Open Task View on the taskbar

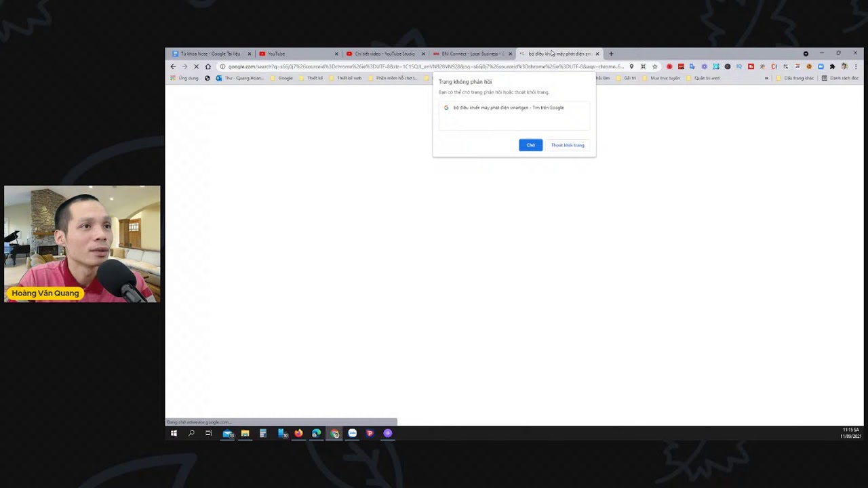pos(208,433)
